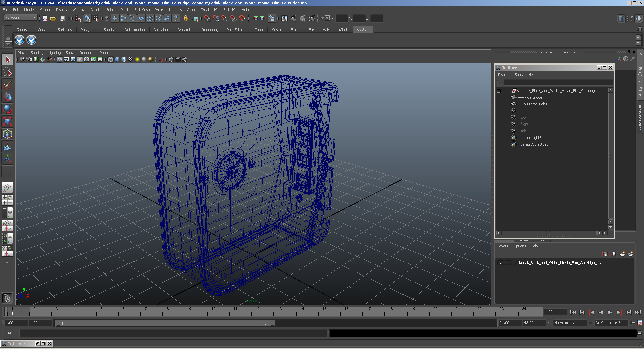Click the Save Scene disk icon
The width and height of the screenshot is (644, 349).
tap(62, 18)
